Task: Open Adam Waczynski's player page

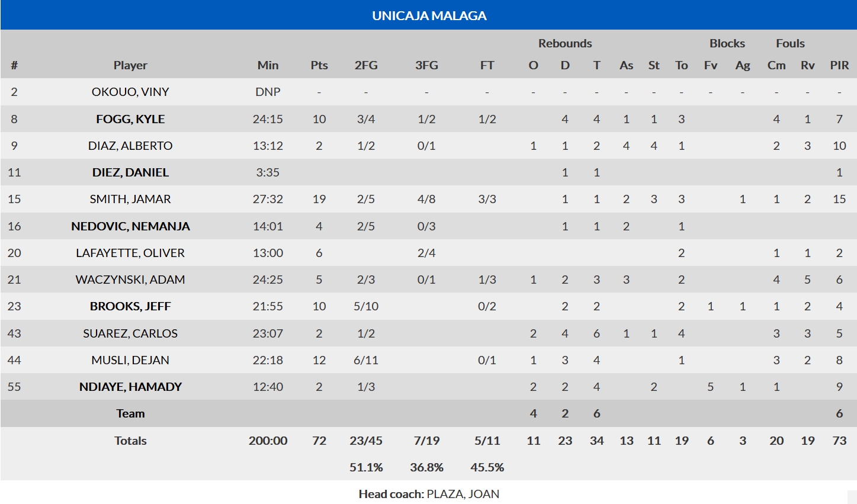Action: click(x=130, y=280)
